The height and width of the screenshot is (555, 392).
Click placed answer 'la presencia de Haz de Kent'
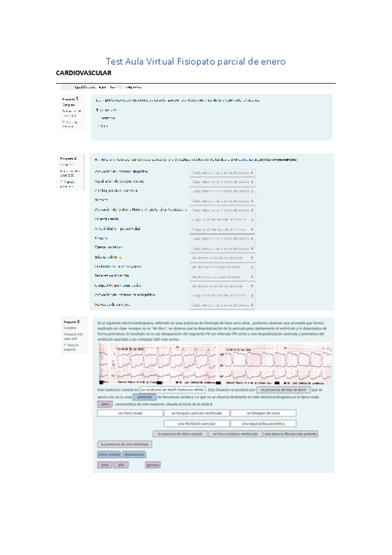[283, 389]
